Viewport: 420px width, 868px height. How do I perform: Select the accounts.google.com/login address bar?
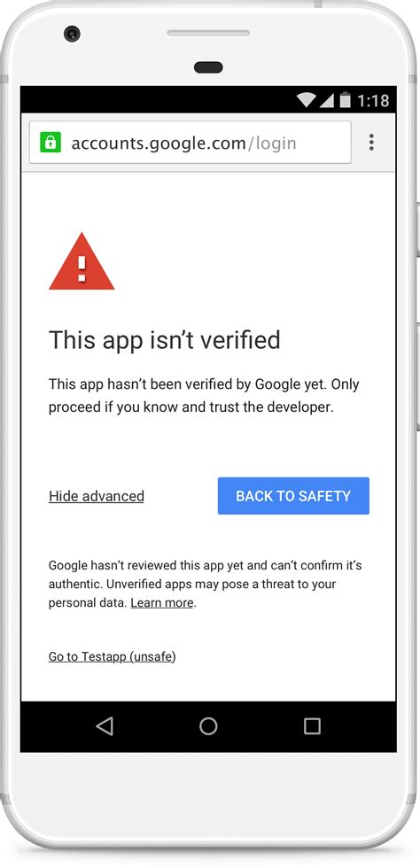pyautogui.click(x=190, y=143)
